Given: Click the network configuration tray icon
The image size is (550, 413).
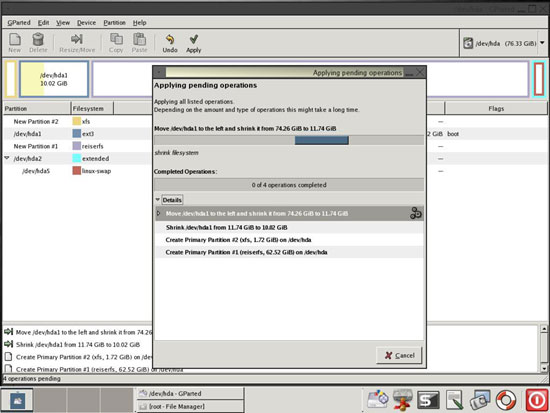Looking at the screenshot, I should [x=378, y=399].
